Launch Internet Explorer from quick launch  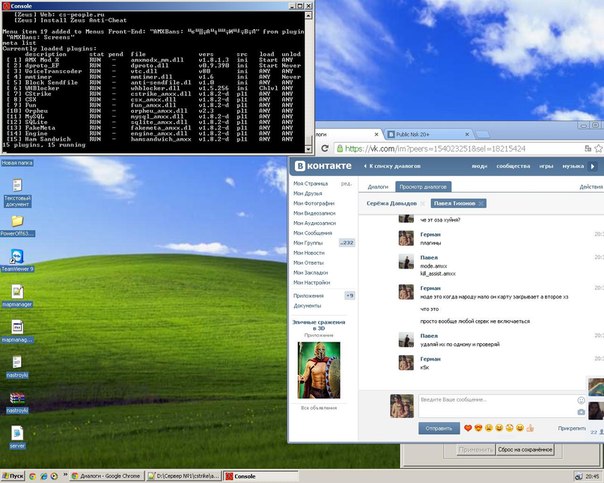[44, 476]
